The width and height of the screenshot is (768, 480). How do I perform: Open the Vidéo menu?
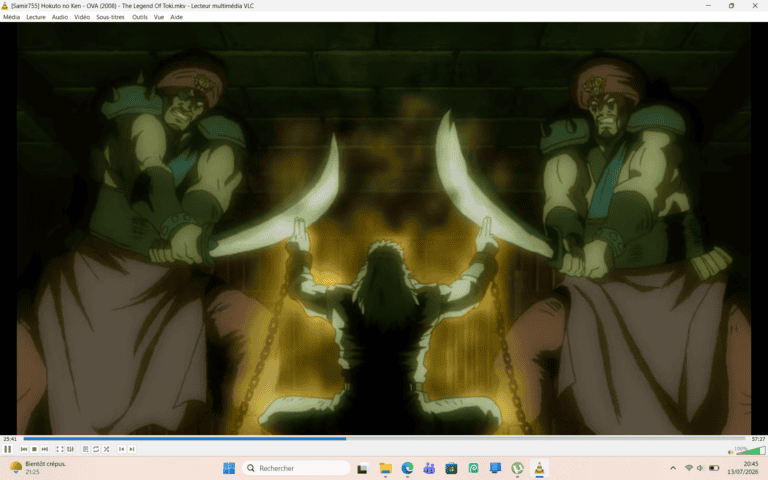coord(82,17)
